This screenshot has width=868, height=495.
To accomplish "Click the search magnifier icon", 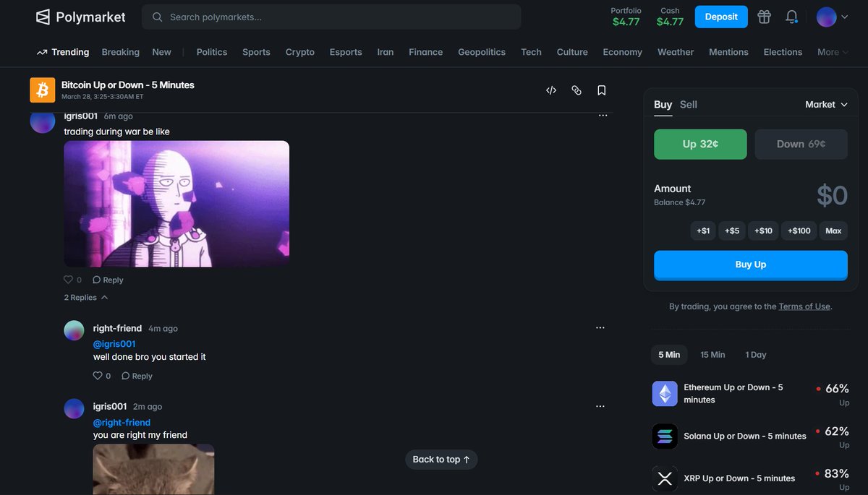I will click(157, 17).
